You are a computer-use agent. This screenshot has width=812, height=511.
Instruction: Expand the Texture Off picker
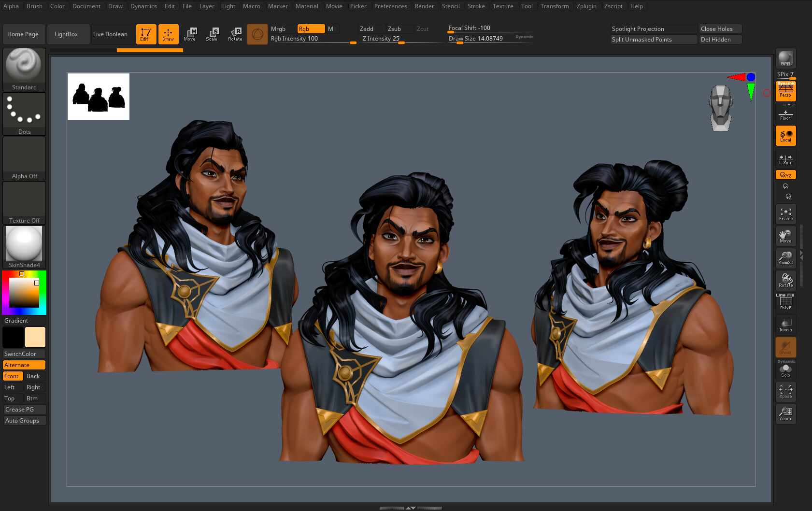click(24, 203)
